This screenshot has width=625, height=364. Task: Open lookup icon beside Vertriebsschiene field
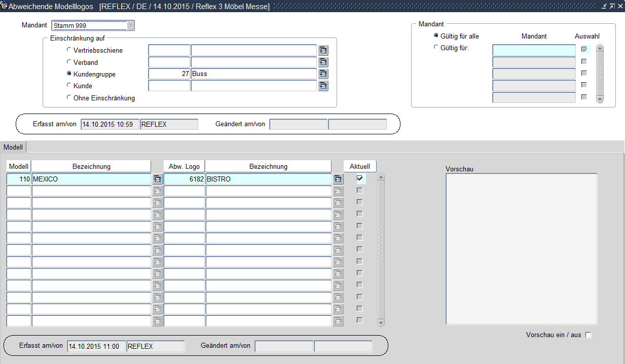[x=323, y=50]
